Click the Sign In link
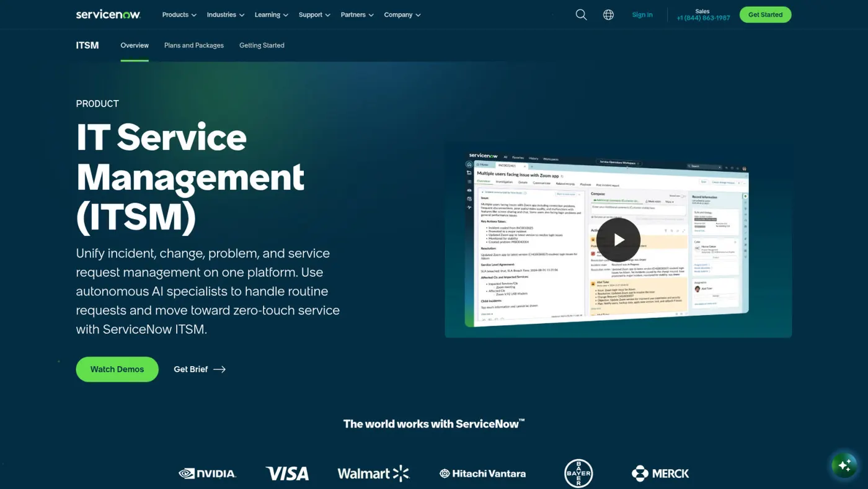 coord(642,15)
